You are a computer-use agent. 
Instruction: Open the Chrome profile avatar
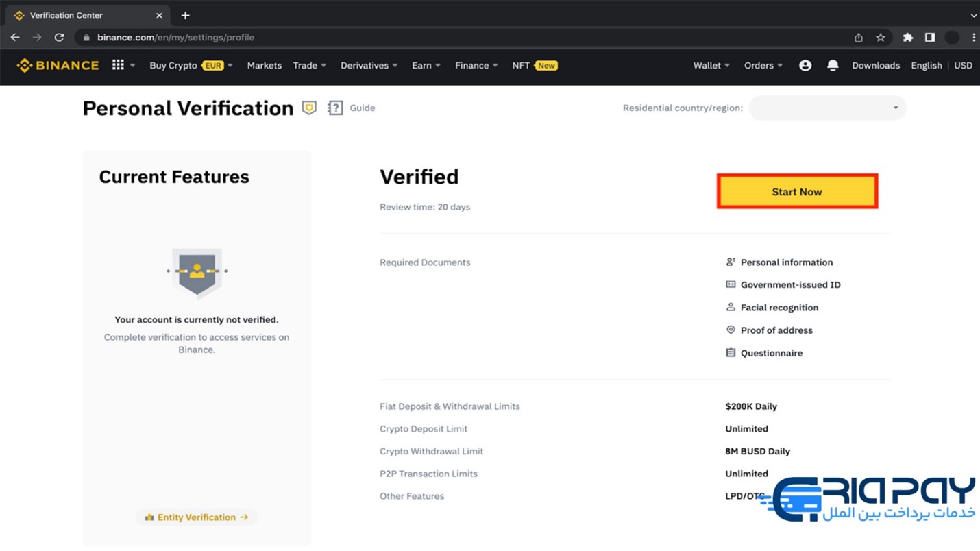952,38
